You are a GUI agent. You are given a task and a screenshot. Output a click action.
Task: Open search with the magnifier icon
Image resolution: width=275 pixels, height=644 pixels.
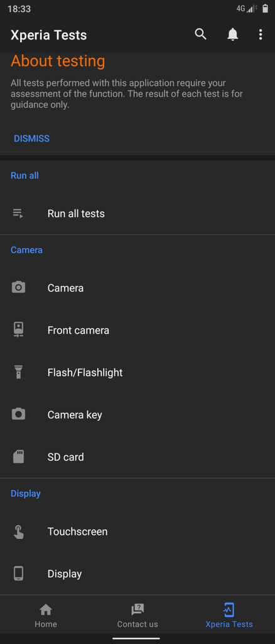[x=200, y=34]
